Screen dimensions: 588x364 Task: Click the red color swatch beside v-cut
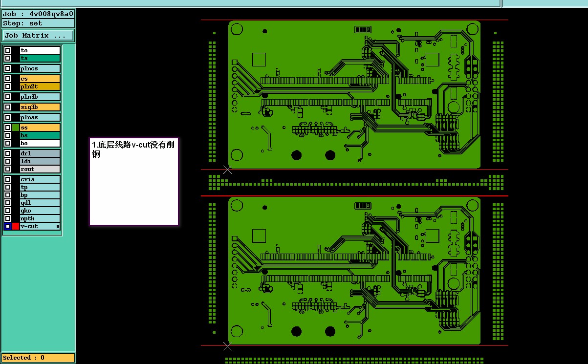(16, 226)
